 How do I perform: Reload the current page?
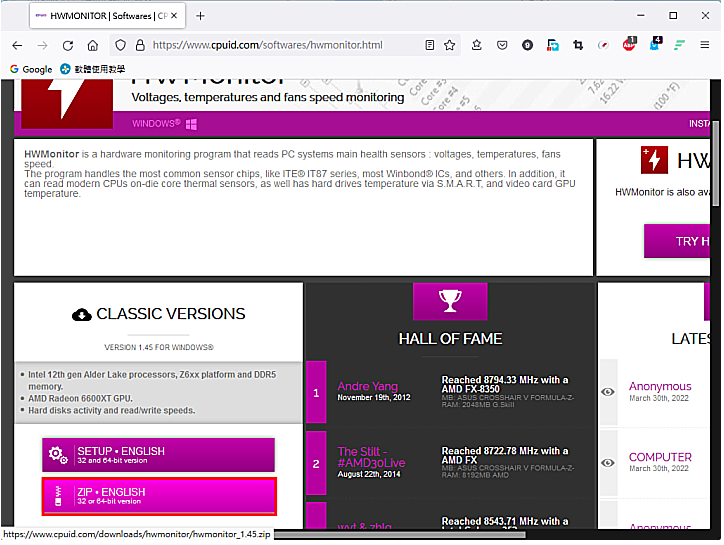click(x=68, y=45)
